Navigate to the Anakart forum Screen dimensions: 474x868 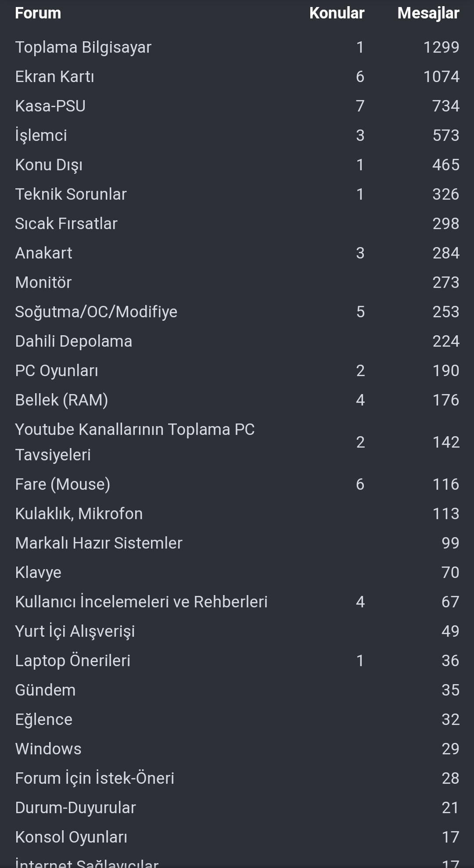coord(43,253)
